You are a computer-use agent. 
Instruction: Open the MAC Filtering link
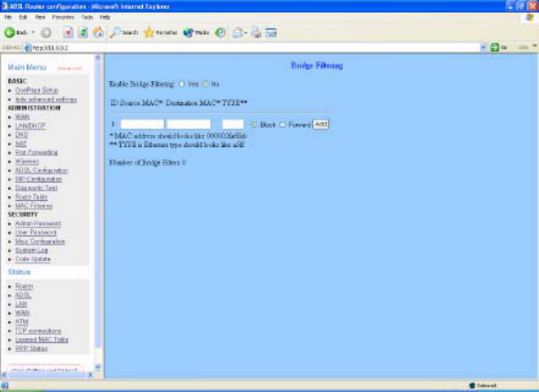34,206
